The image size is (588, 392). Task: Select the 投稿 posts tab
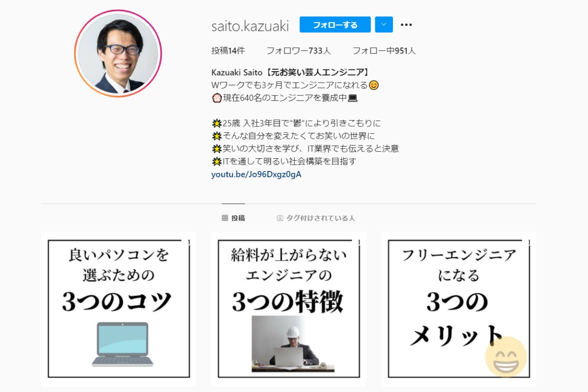click(x=233, y=218)
